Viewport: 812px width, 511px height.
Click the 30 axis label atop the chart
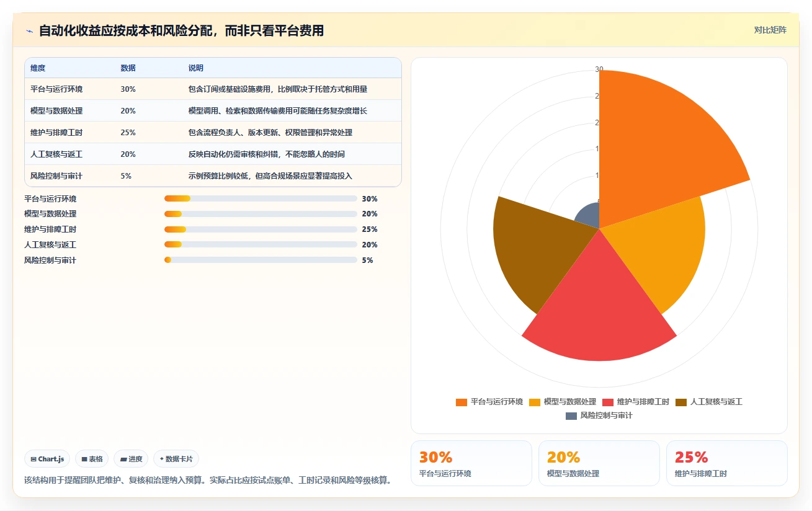pyautogui.click(x=599, y=69)
